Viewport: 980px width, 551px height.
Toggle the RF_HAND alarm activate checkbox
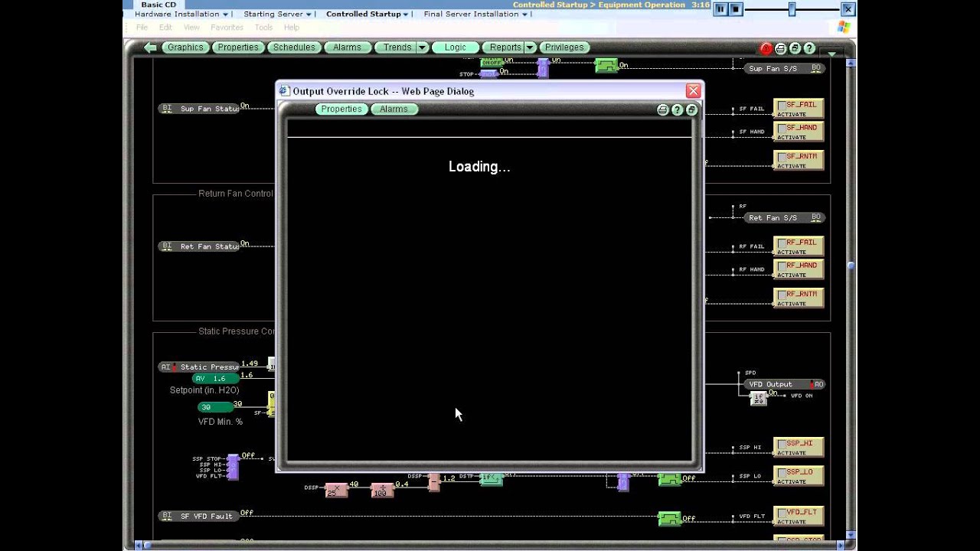(782, 266)
